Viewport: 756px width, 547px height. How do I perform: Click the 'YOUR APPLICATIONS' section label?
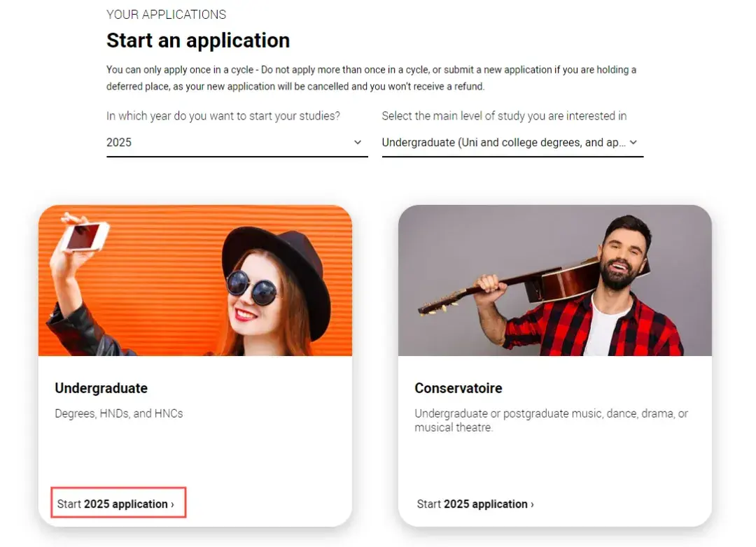(x=166, y=15)
